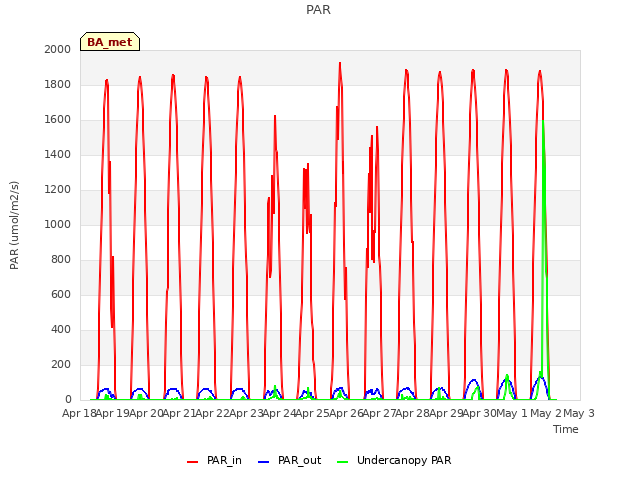Image resolution: width=640 pixels, height=480 pixels.
Task: Click the Apr 20 x-axis tick label
Action: coord(146,413)
